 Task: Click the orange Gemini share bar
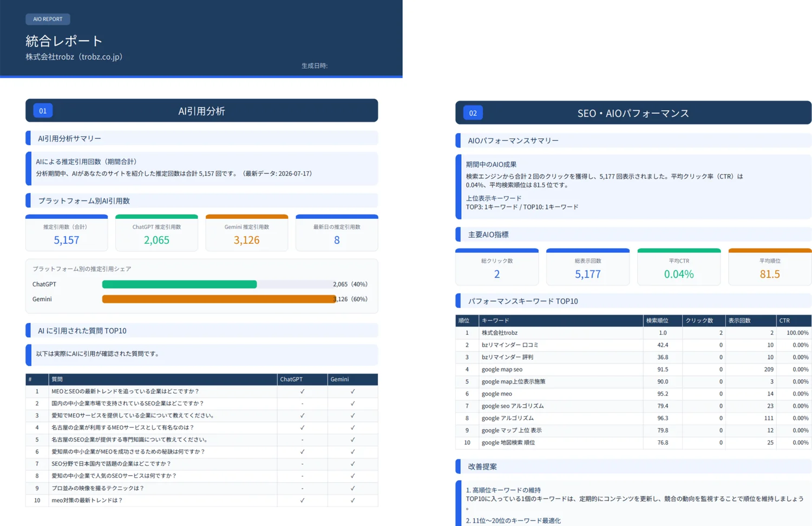[x=219, y=299]
